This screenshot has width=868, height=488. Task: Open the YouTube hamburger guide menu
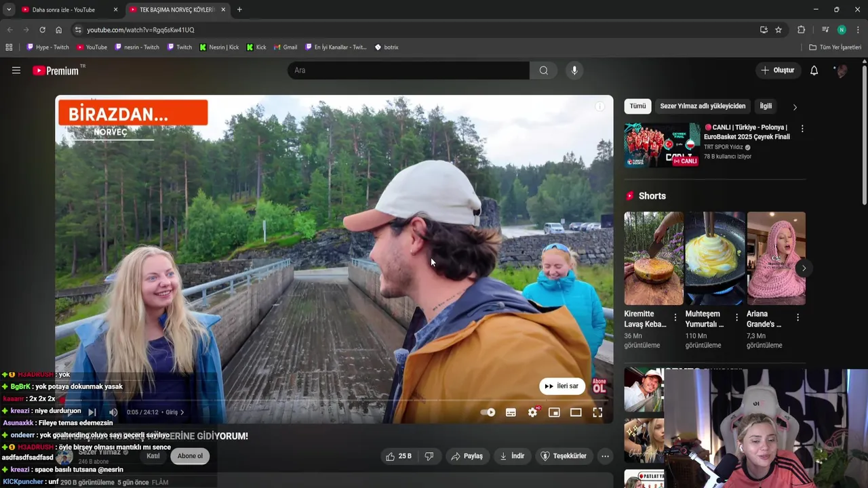[x=16, y=70]
